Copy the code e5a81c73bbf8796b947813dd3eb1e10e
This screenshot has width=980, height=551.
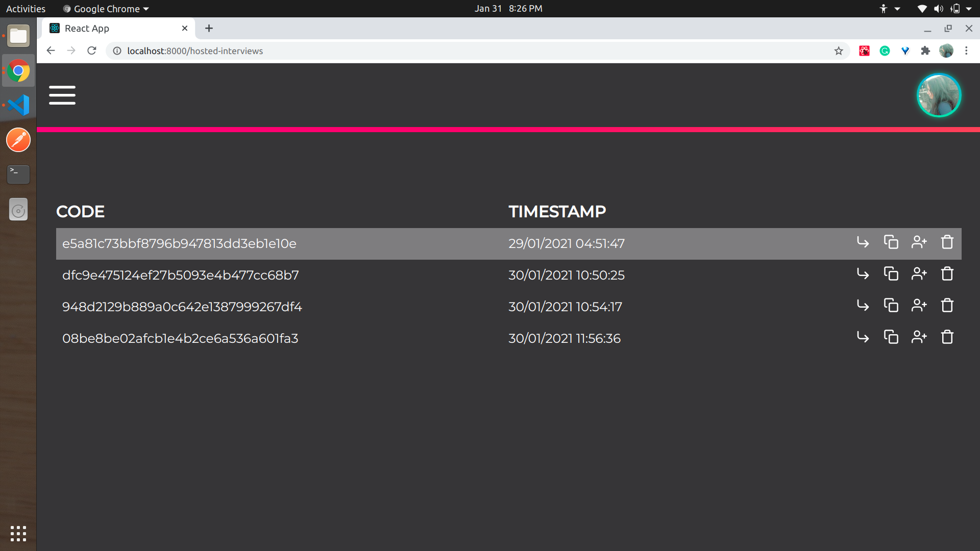click(x=891, y=242)
